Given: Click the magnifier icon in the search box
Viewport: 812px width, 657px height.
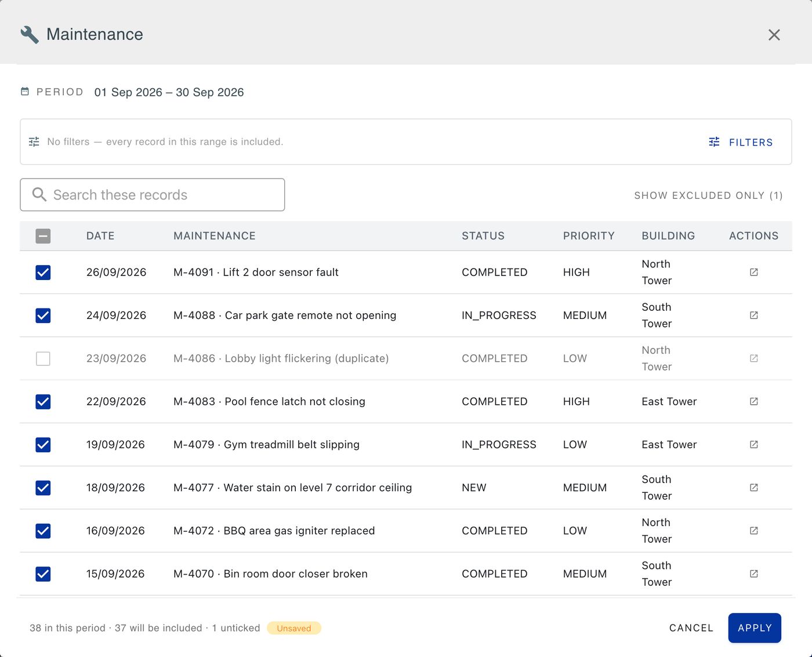Looking at the screenshot, I should click(x=39, y=194).
